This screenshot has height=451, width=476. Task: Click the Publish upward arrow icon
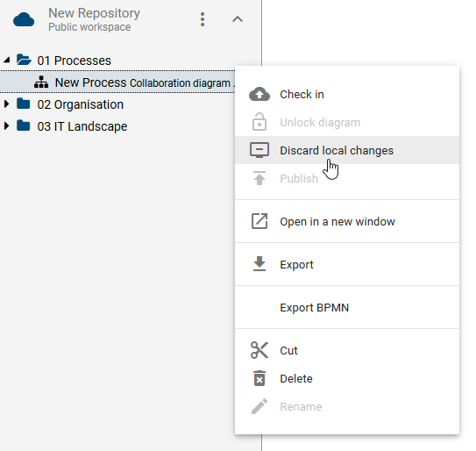[259, 178]
